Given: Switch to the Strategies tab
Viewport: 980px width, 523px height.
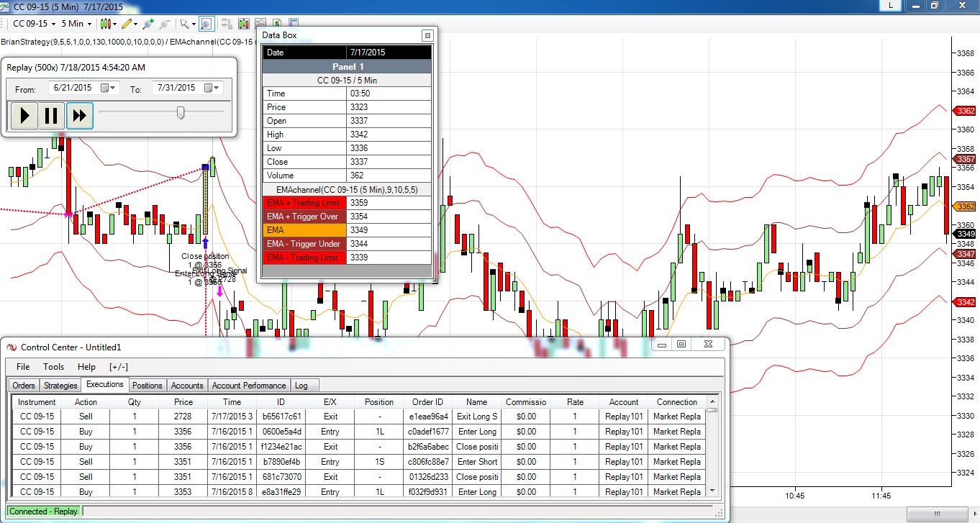Looking at the screenshot, I should [60, 386].
